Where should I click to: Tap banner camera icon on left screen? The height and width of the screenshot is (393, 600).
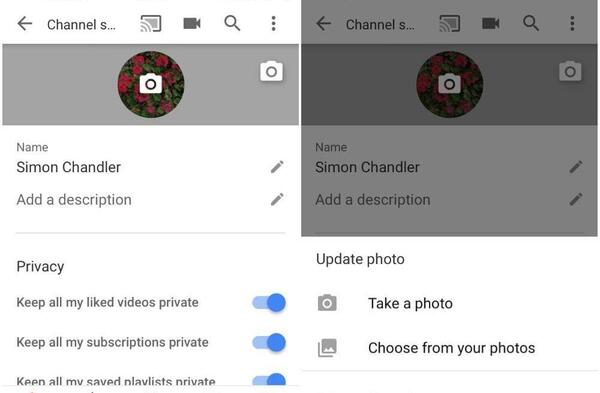tap(271, 71)
